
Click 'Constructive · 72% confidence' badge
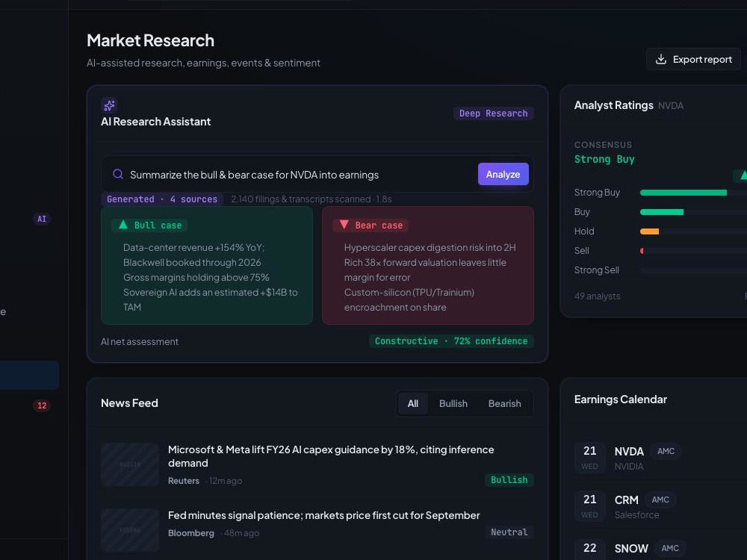451,341
